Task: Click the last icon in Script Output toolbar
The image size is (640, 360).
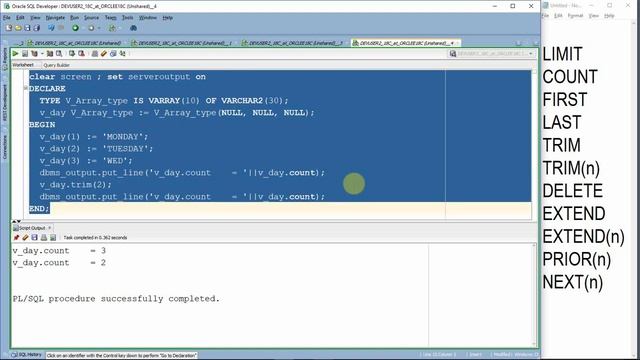Action: [x=53, y=238]
